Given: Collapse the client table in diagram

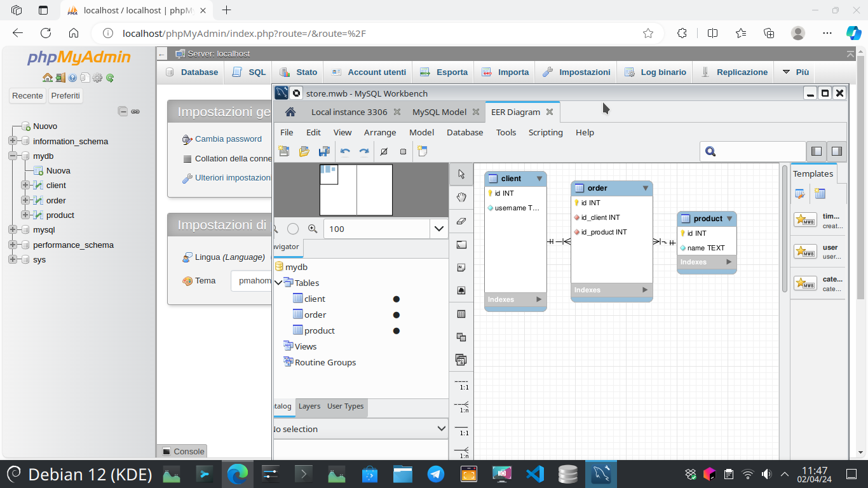Looking at the screenshot, I should pyautogui.click(x=539, y=179).
